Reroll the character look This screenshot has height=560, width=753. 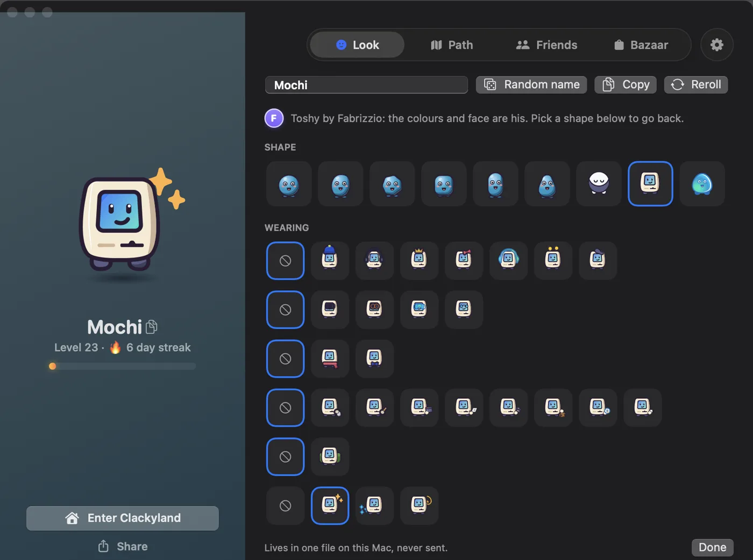[x=696, y=84]
